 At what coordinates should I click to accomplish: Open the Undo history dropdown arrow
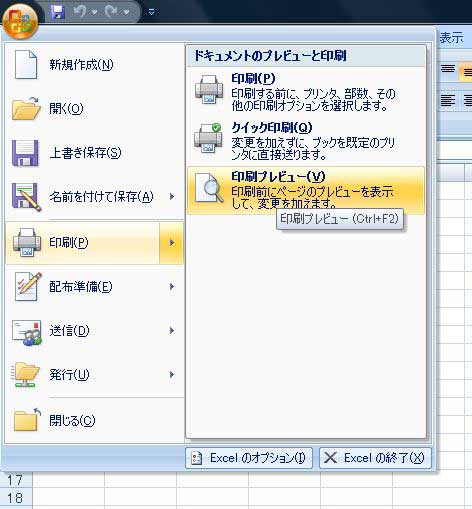point(94,12)
